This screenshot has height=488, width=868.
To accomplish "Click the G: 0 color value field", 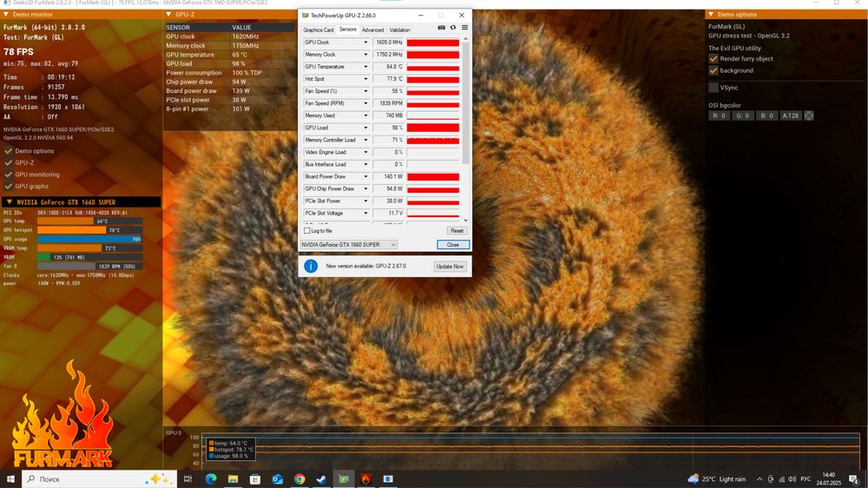I will (x=742, y=115).
